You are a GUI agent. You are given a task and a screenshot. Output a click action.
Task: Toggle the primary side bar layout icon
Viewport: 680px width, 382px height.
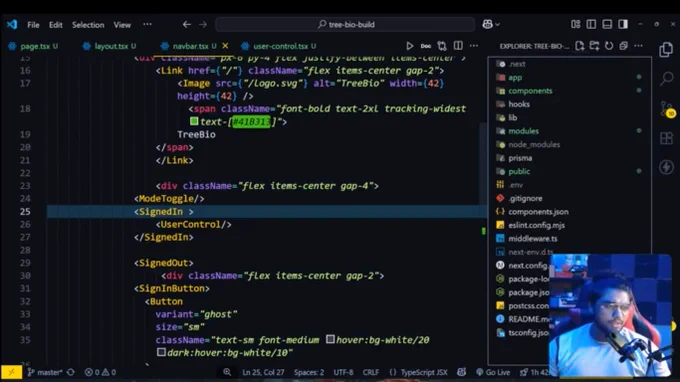point(591,24)
